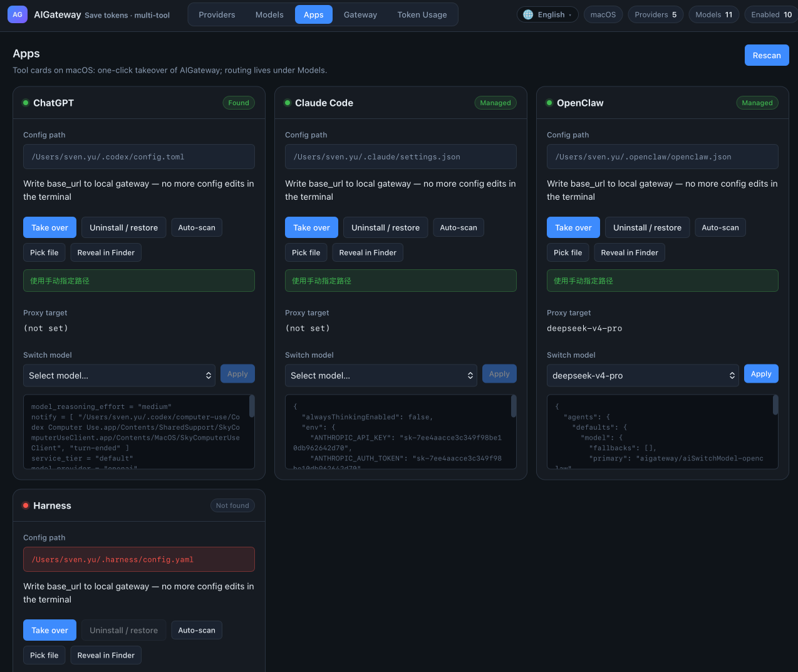Click Uninstall / restore for ChatGPT
The image size is (798, 672).
[x=124, y=227]
